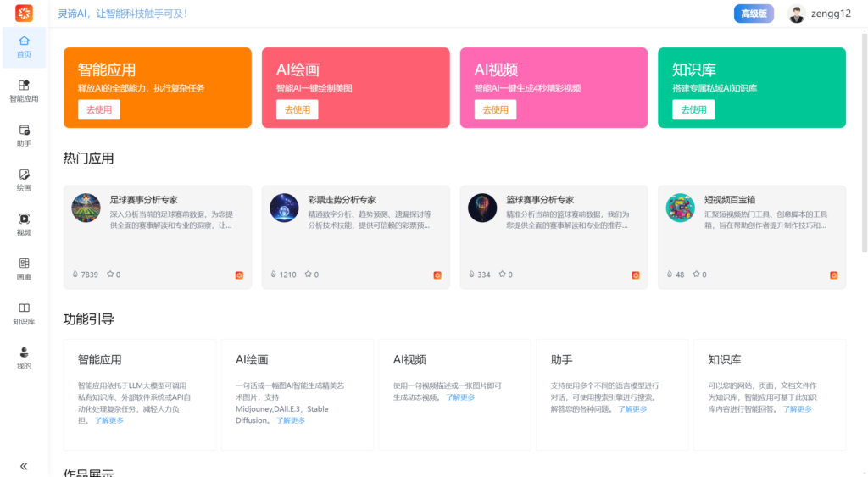Click the orange badge on 彩票走势分析专家 card
Image resolution: width=868 pixels, height=477 pixels.
(x=437, y=275)
